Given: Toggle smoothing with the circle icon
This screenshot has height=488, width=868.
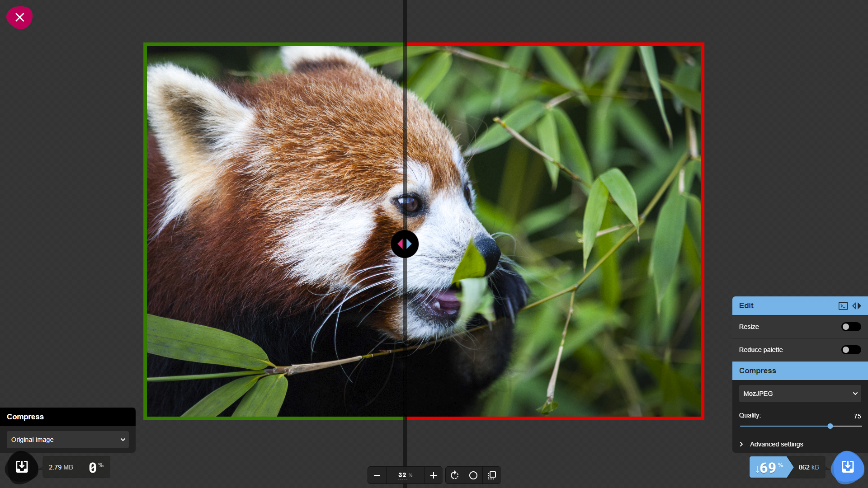Looking at the screenshot, I should click(x=473, y=475).
